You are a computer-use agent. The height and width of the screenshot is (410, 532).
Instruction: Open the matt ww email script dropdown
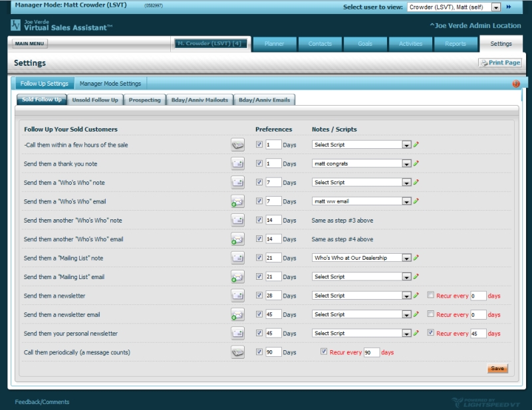tap(406, 201)
